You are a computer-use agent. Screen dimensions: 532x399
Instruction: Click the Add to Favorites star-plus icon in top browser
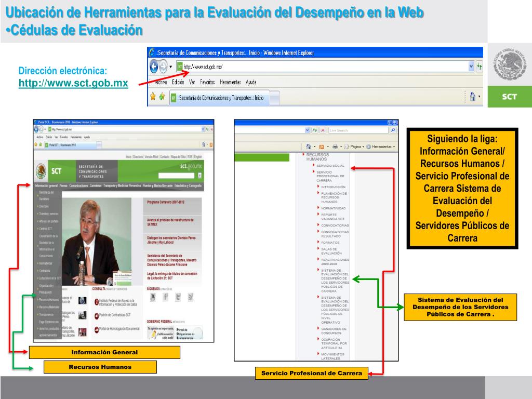(x=162, y=97)
